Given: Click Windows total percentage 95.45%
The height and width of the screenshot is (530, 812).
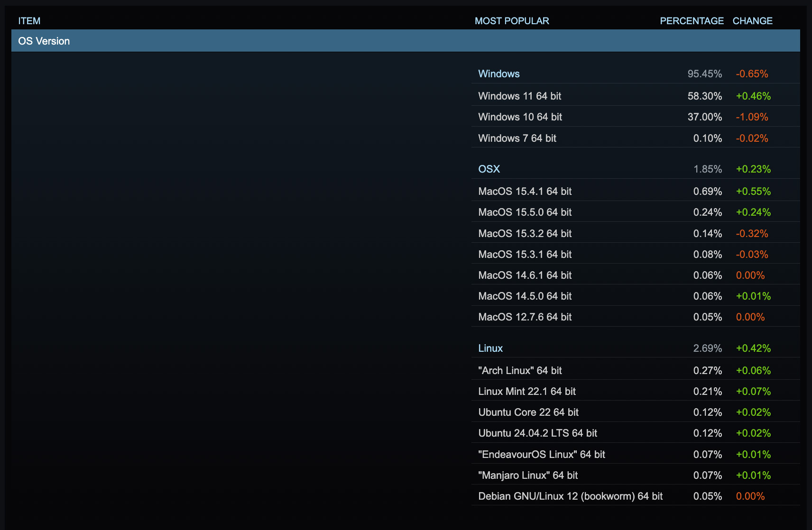Looking at the screenshot, I should point(705,74).
